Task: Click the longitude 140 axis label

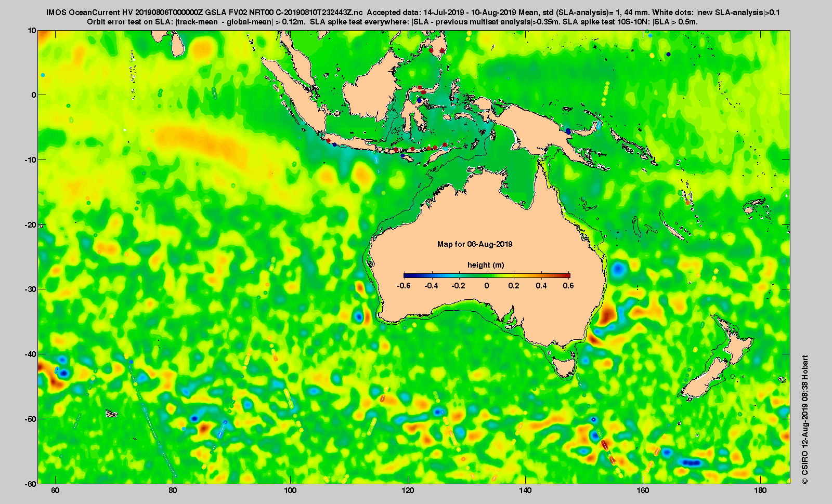Action: (x=525, y=490)
